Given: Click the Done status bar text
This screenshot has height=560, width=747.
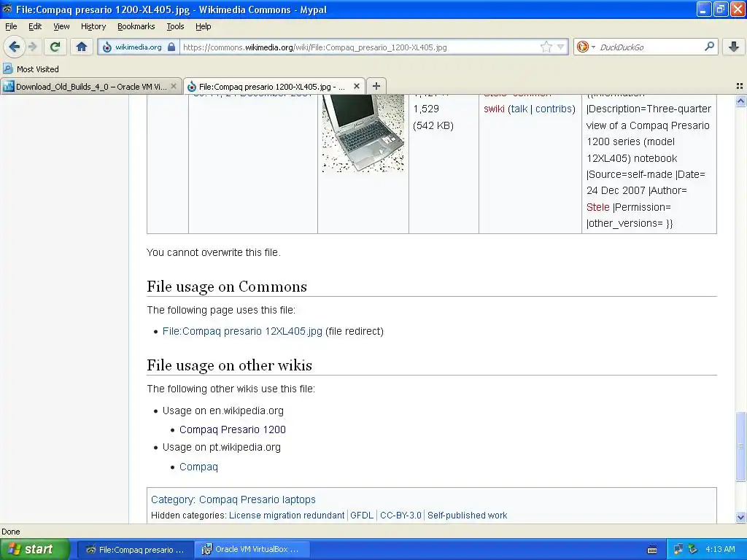Looking at the screenshot, I should click(x=10, y=532).
